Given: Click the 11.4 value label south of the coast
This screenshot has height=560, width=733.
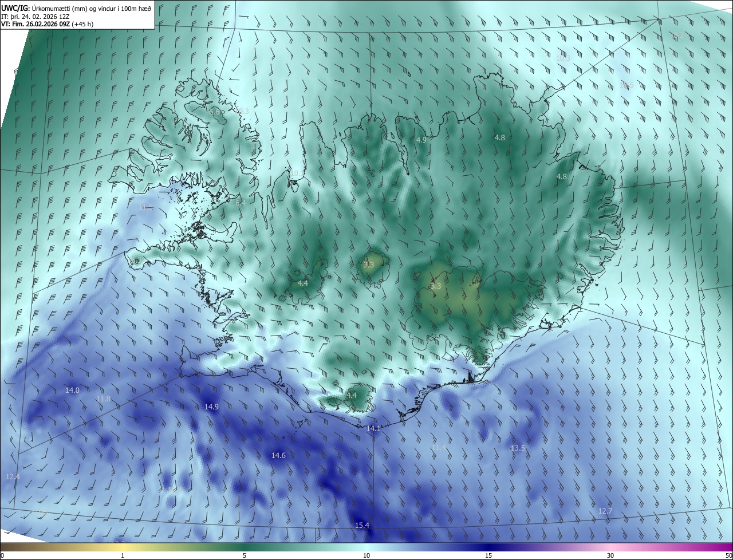Looking at the screenshot, I should point(439,447).
